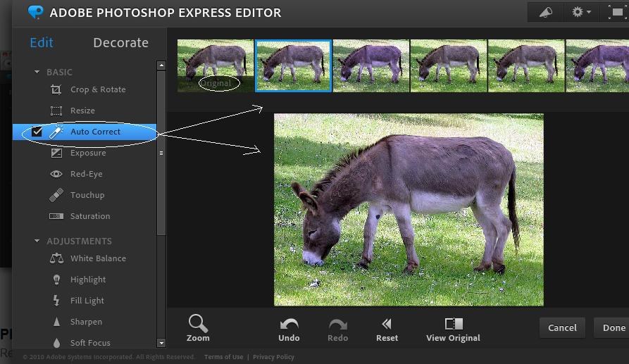Open the settings gear dropdown

pyautogui.click(x=581, y=12)
